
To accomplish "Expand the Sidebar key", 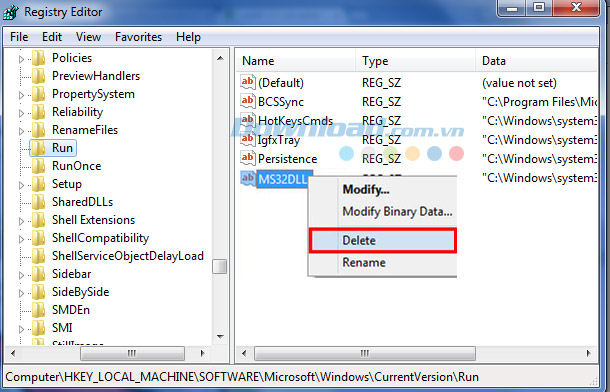I will 21,275.
